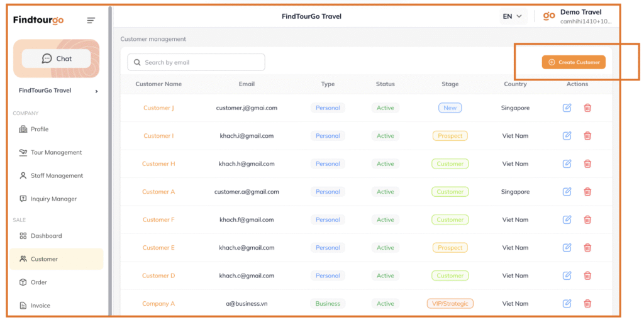644x322 pixels.
Task: Delete Customer F using the trash icon
Action: 587,220
